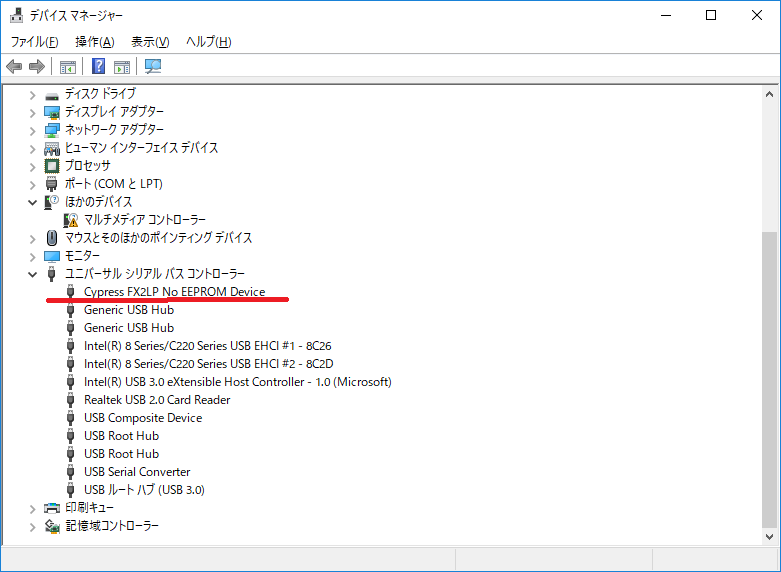Select Cypress FX2LP No EEPROM Device

pos(174,291)
